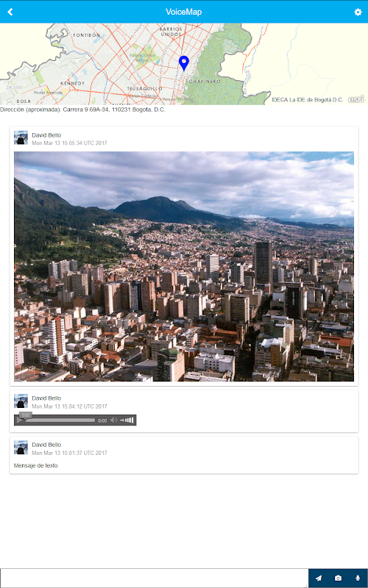
Task: Send message with paper plane icon
Action: [x=319, y=578]
